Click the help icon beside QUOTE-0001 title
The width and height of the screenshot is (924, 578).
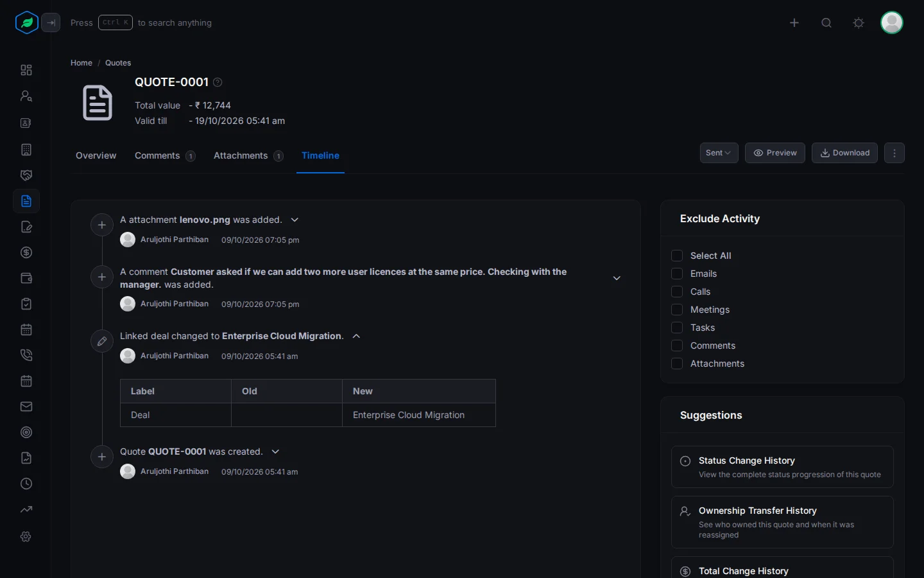tap(218, 82)
